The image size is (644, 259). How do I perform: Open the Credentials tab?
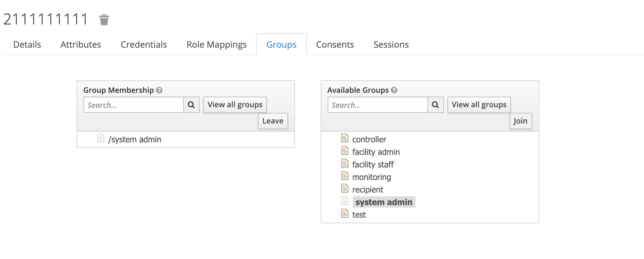coord(144,45)
